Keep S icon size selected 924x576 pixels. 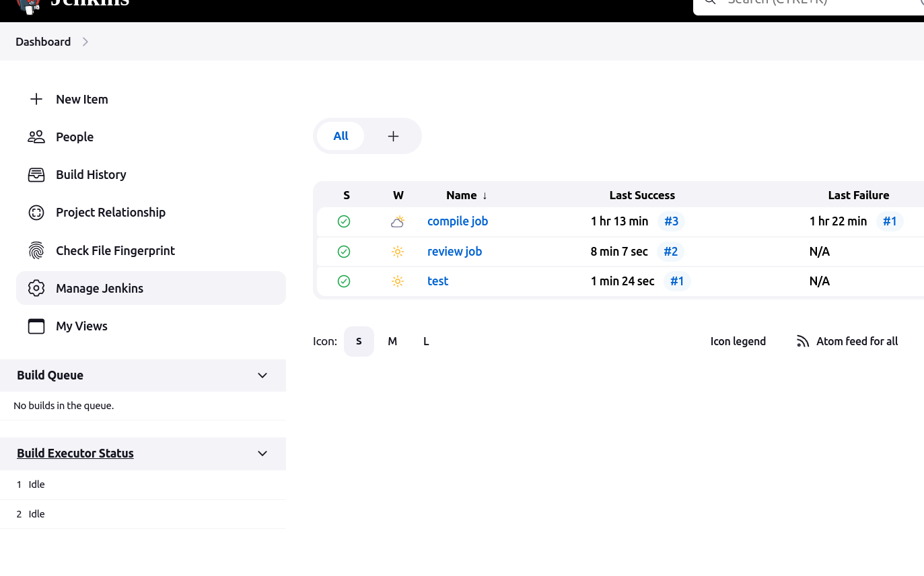[x=359, y=341]
